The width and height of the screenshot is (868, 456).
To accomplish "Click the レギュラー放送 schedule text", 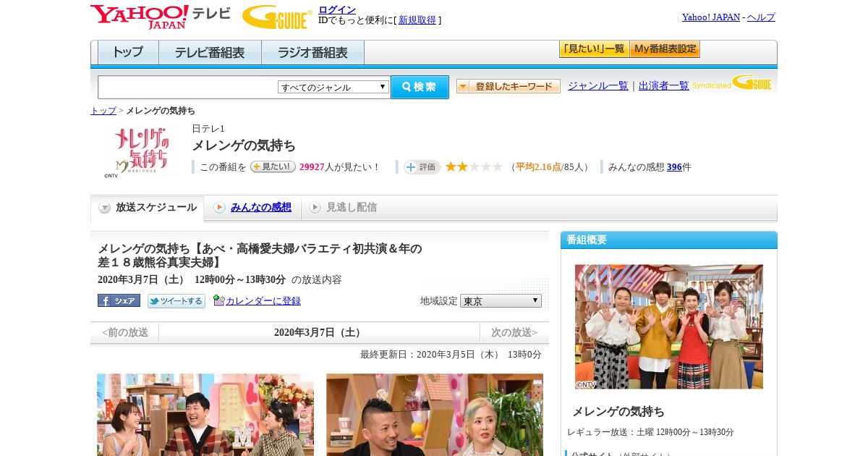I will coord(650,432).
